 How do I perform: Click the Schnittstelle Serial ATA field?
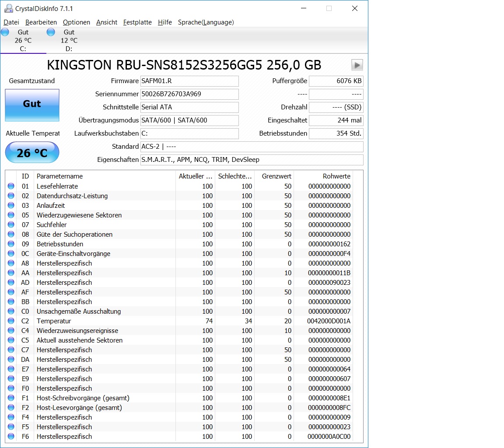(189, 107)
